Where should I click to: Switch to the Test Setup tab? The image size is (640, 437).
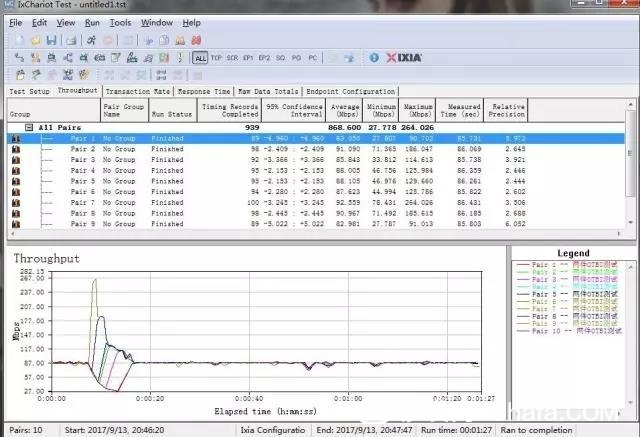[29, 91]
